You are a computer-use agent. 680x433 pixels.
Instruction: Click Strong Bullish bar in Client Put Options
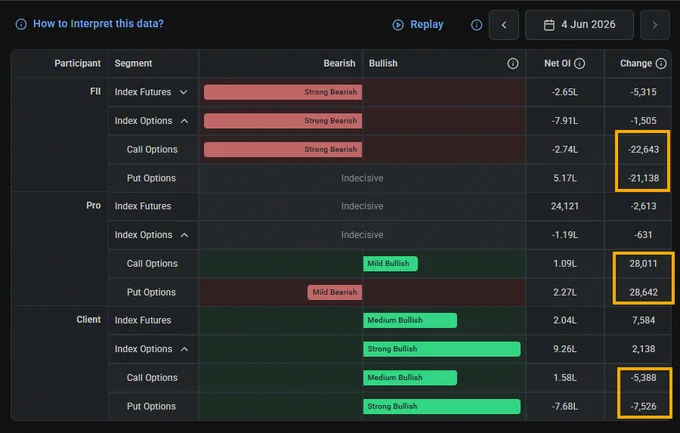click(441, 406)
